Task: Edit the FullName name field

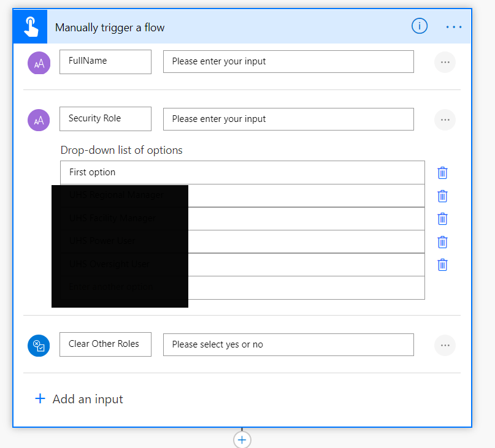Action: (x=105, y=61)
